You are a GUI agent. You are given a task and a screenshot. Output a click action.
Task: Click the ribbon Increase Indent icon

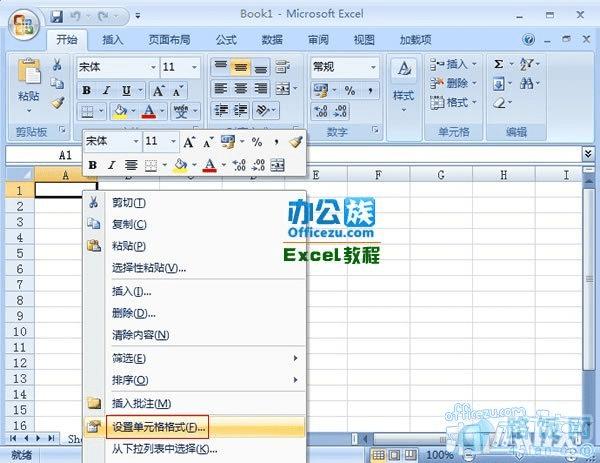point(240,110)
